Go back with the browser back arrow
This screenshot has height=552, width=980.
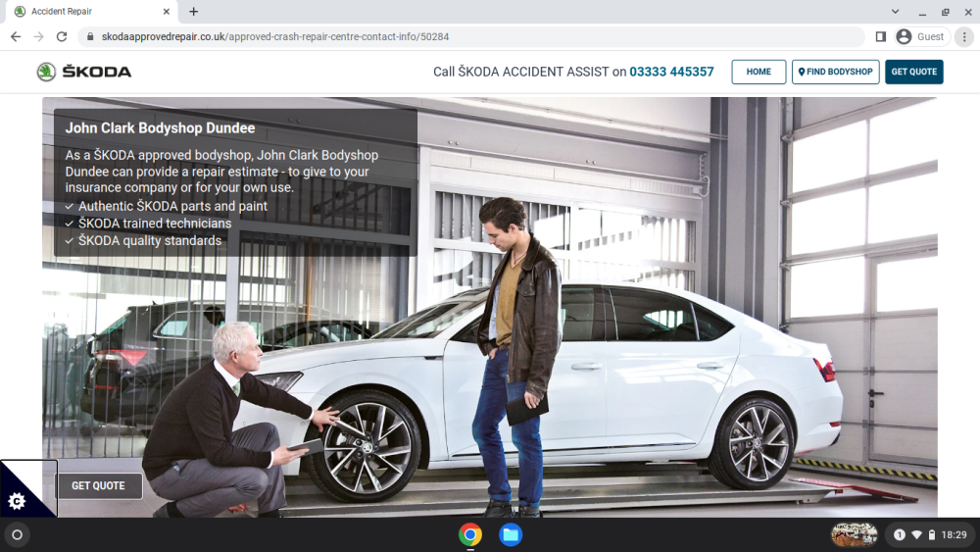click(16, 37)
